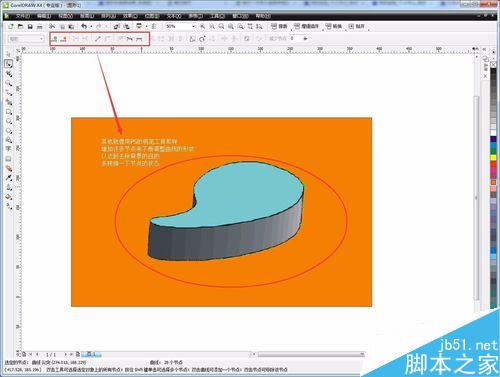Select the Interactive Fill tool
This screenshot has height=377, width=500.
(x=9, y=206)
